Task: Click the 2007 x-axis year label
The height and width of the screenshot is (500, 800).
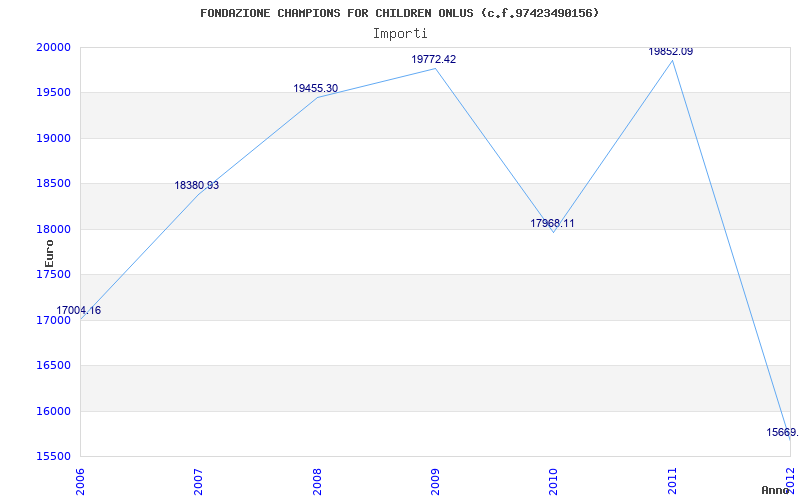Action: [x=198, y=481]
